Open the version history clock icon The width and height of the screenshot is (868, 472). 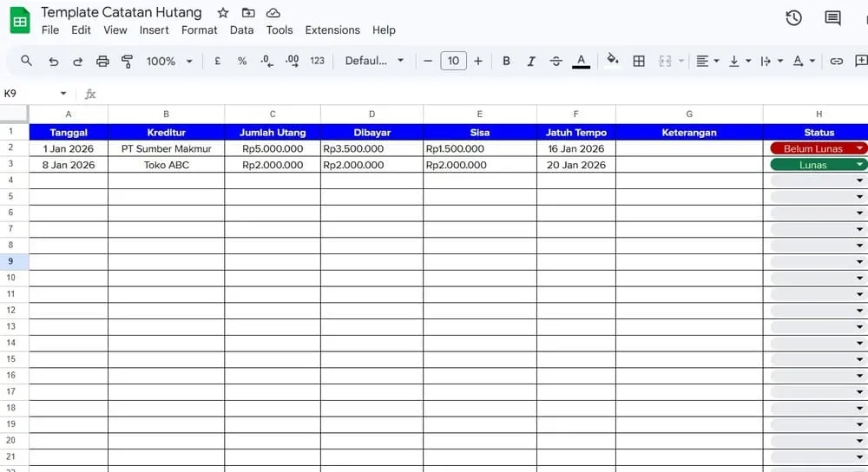point(793,17)
